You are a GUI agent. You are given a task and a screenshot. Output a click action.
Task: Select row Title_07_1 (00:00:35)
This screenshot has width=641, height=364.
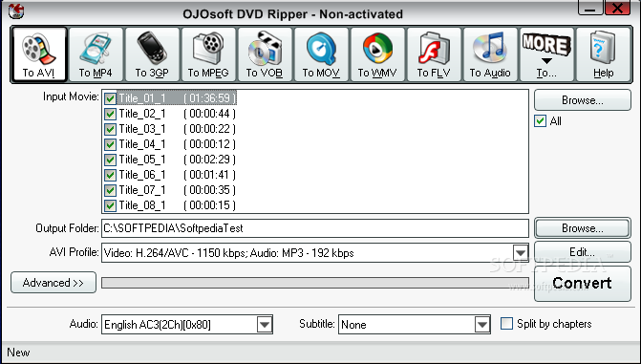pyautogui.click(x=177, y=190)
